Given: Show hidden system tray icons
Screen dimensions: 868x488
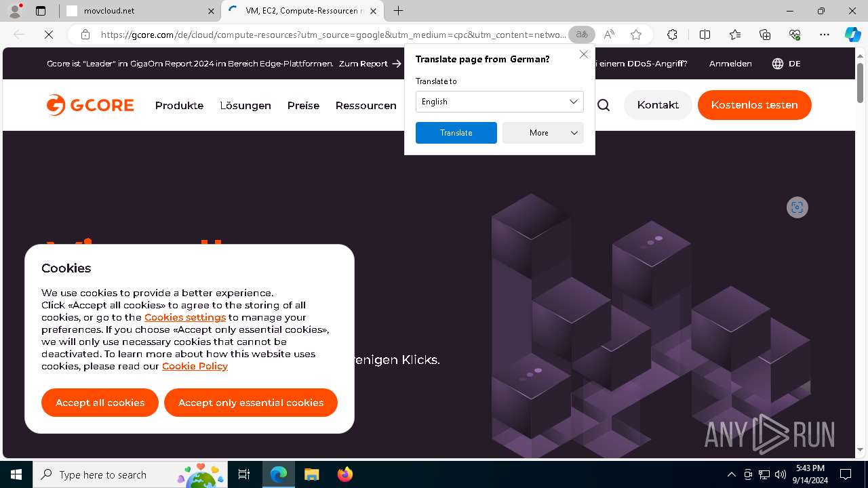Looking at the screenshot, I should point(731,474).
